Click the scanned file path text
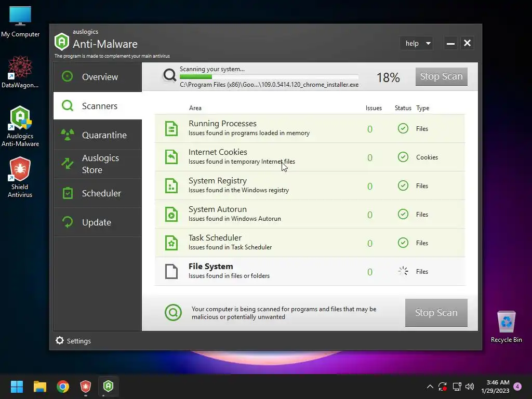 pyautogui.click(x=269, y=85)
